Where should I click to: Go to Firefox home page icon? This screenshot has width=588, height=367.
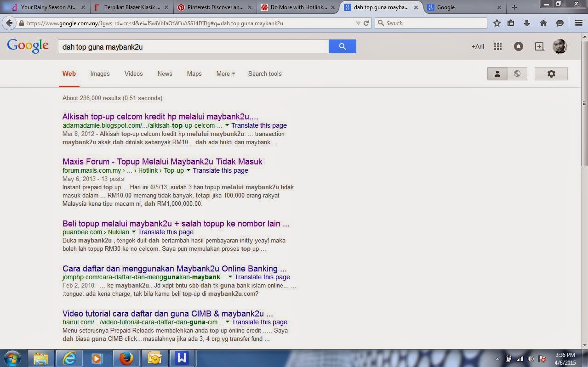point(543,23)
